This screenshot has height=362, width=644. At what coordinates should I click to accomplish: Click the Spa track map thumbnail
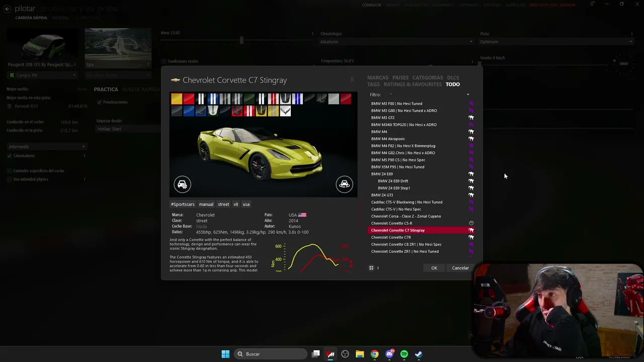118,44
